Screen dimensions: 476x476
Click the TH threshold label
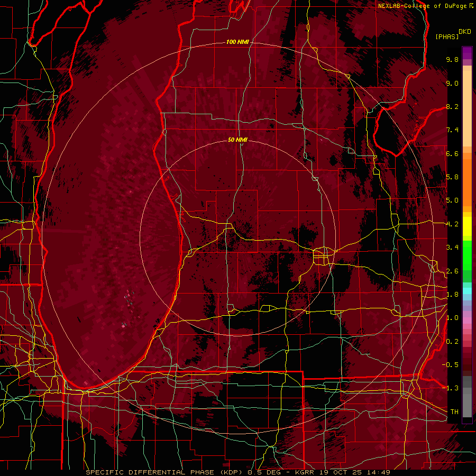(x=454, y=411)
